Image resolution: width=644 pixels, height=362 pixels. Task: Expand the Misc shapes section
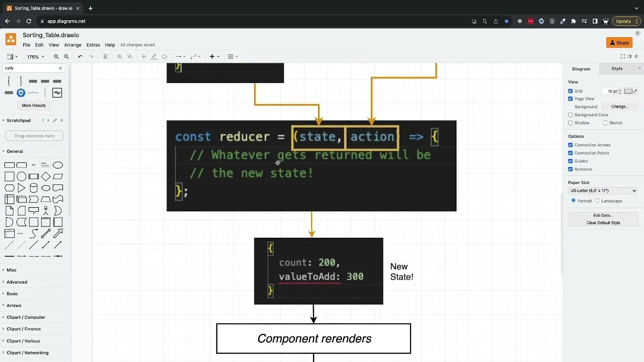click(x=12, y=270)
